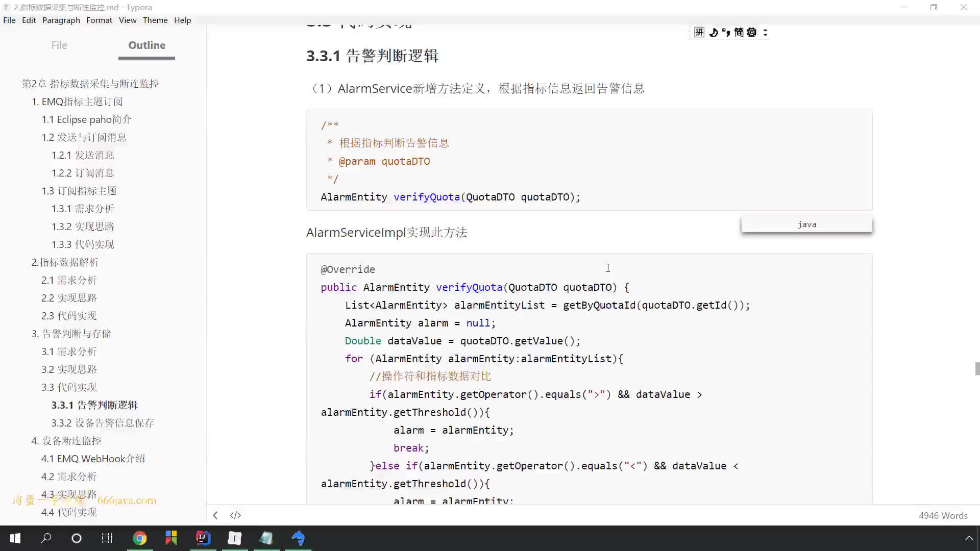This screenshot has height=551, width=980.
Task: Switch to File panel in sidebar
Action: point(59,45)
